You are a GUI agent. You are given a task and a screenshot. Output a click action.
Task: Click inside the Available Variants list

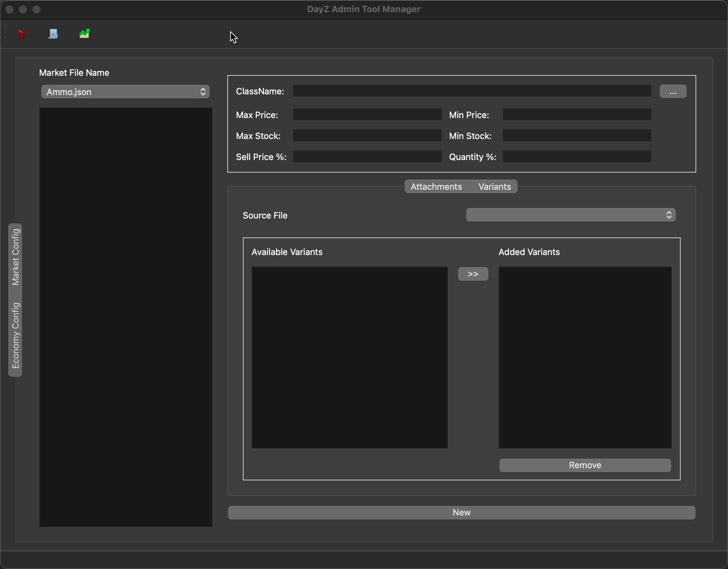(x=349, y=357)
